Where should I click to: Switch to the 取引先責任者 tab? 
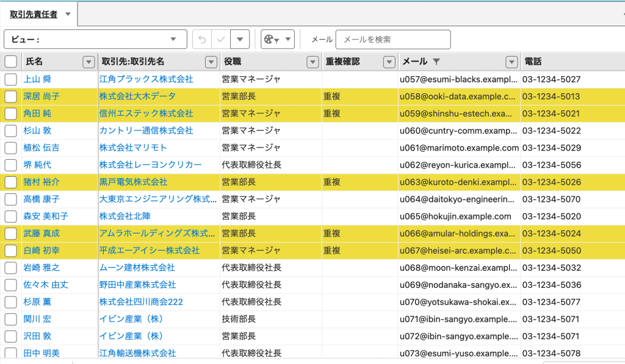pyautogui.click(x=34, y=14)
